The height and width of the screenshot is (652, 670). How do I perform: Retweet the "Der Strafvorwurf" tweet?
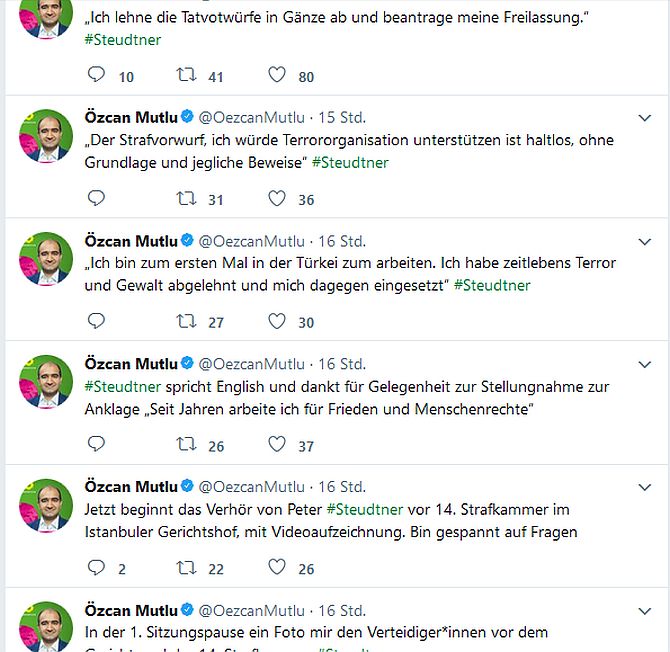pyautogui.click(x=185, y=199)
